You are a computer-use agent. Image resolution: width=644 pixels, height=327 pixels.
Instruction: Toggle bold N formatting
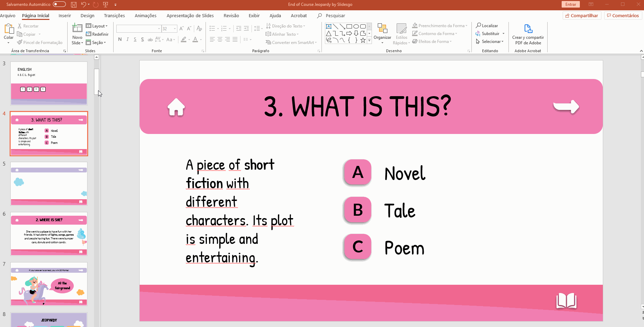click(x=120, y=40)
